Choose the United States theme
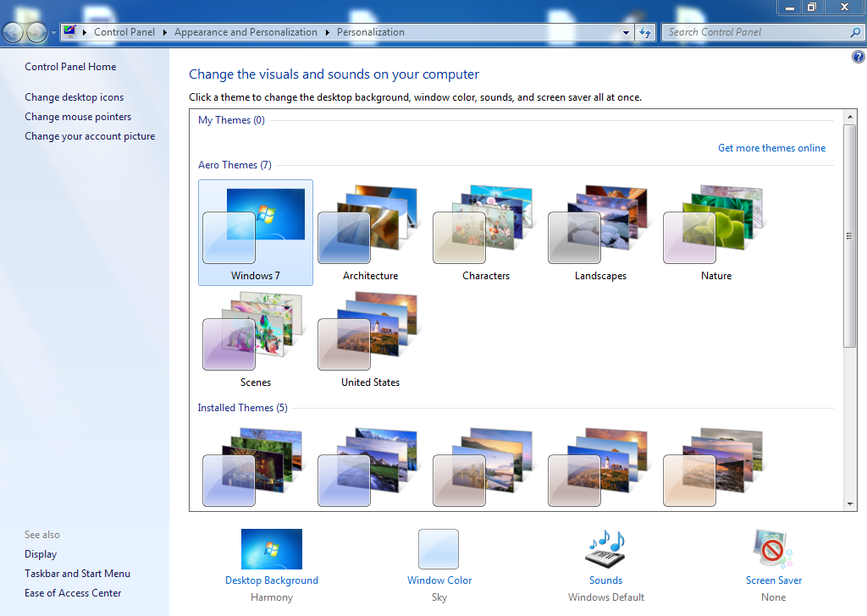Viewport: 867px width, 616px height. (371, 339)
